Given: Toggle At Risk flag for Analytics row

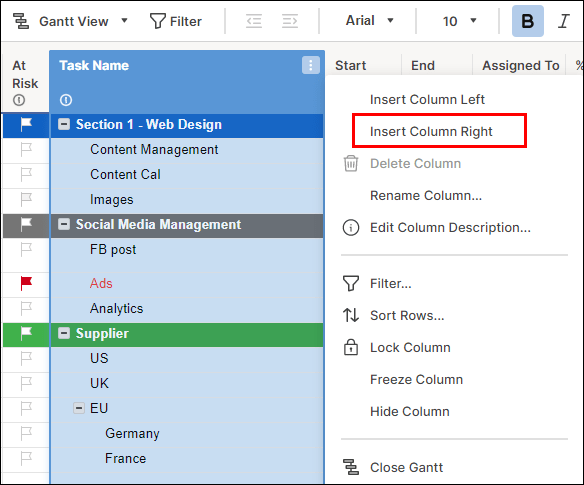Looking at the screenshot, I should pyautogui.click(x=26, y=308).
